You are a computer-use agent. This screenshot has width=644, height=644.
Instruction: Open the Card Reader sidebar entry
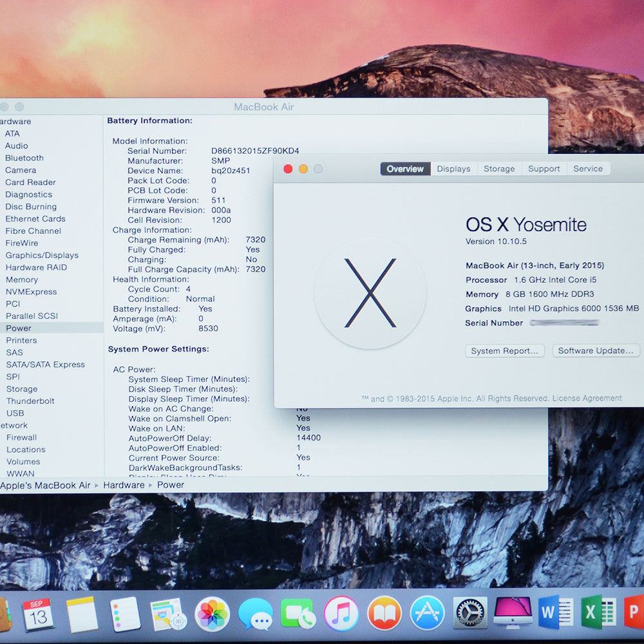[x=30, y=182]
